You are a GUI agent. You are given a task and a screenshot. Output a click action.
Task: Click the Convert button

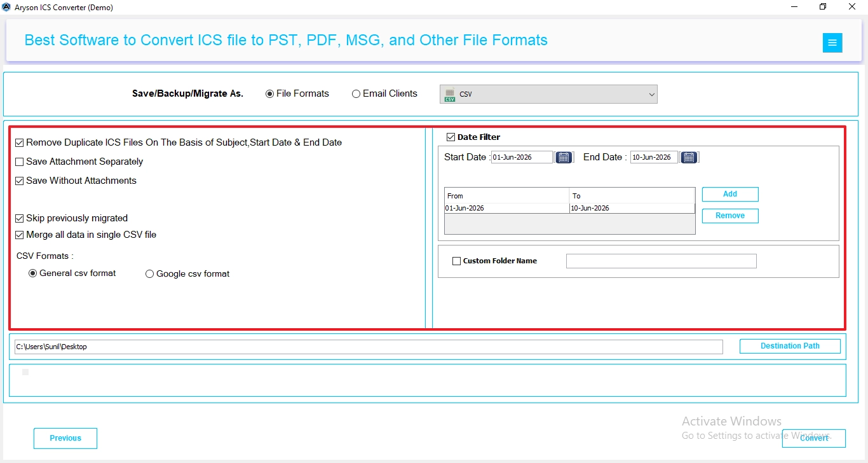click(x=814, y=438)
